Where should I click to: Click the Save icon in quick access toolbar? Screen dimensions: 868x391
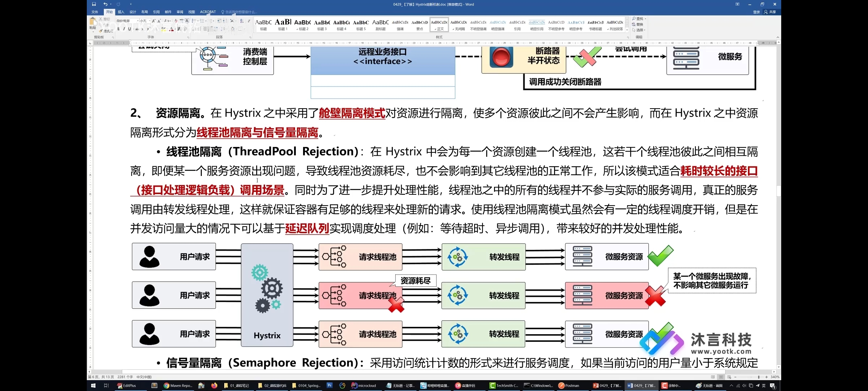[94, 4]
